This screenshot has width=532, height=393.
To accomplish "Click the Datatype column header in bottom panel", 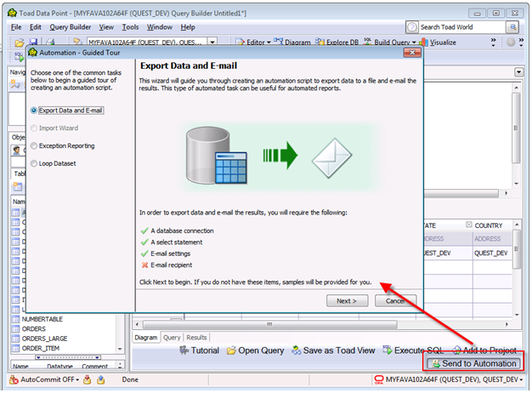I will click(x=59, y=366).
